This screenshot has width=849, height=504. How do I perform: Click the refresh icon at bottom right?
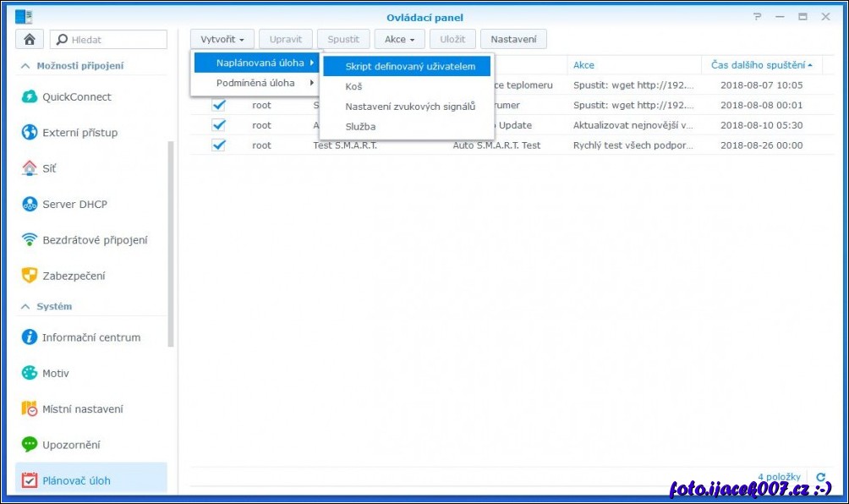coord(820,477)
